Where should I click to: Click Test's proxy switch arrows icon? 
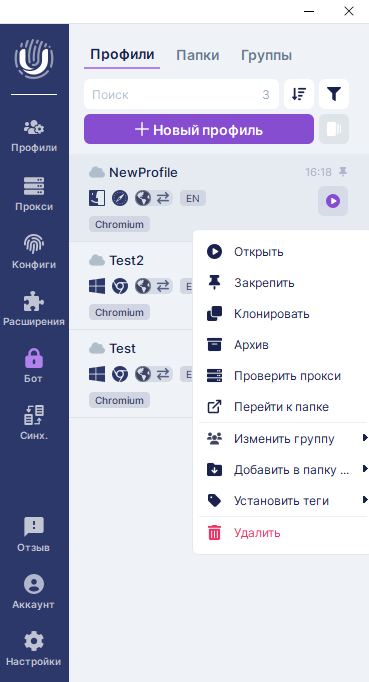coord(163,374)
